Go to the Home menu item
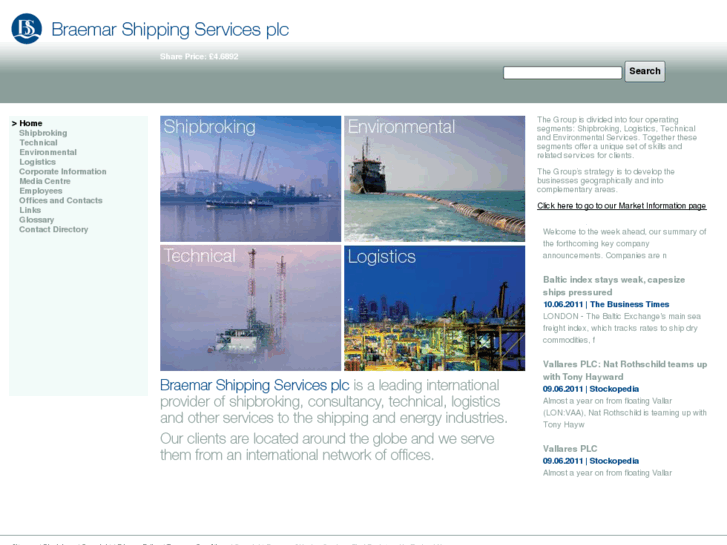 (31, 123)
